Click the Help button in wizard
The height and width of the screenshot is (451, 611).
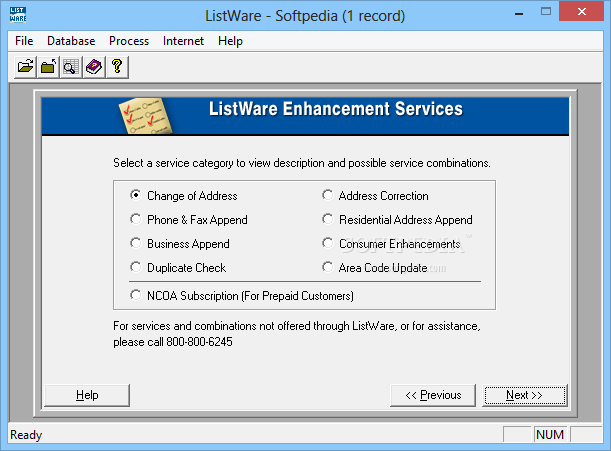click(x=87, y=395)
